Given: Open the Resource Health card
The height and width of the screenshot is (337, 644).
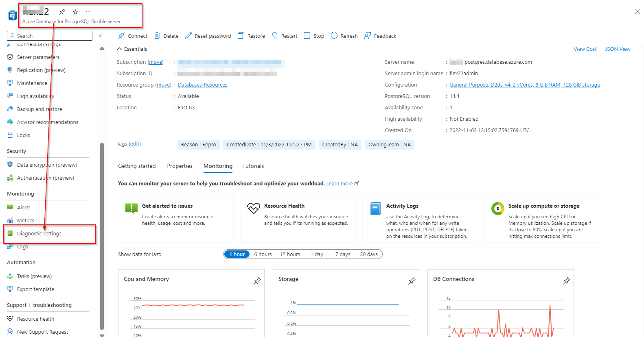Looking at the screenshot, I should click(x=298, y=219).
